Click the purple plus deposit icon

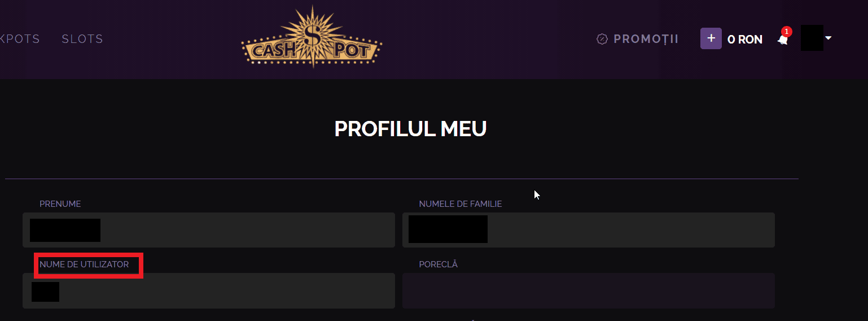click(711, 38)
